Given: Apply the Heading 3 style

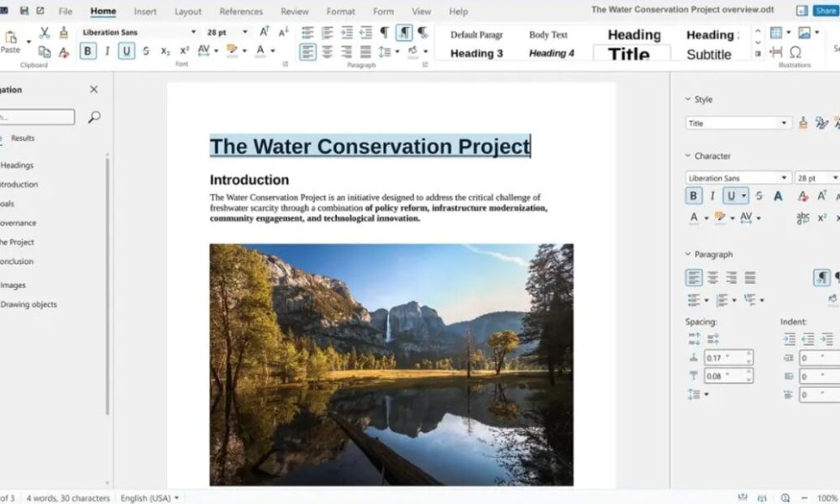Looking at the screenshot, I should 475,53.
